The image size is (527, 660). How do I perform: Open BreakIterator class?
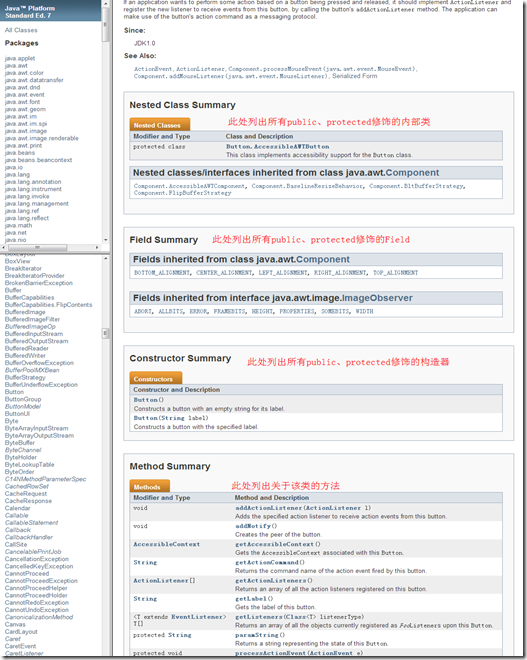coord(23,268)
